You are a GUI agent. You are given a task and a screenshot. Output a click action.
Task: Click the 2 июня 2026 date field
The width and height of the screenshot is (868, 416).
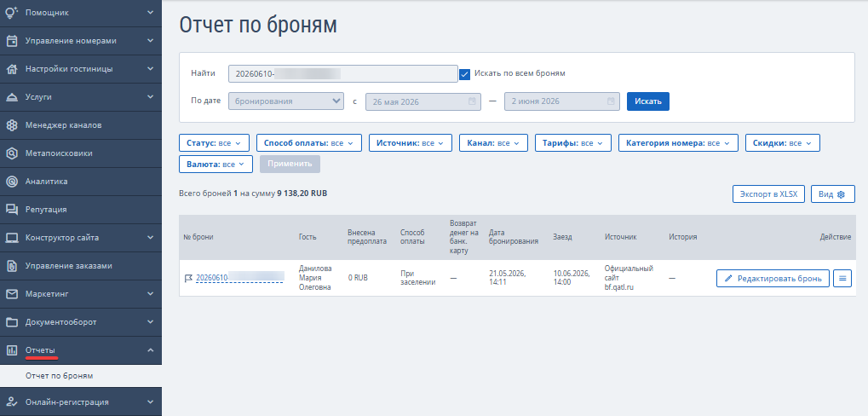click(562, 101)
